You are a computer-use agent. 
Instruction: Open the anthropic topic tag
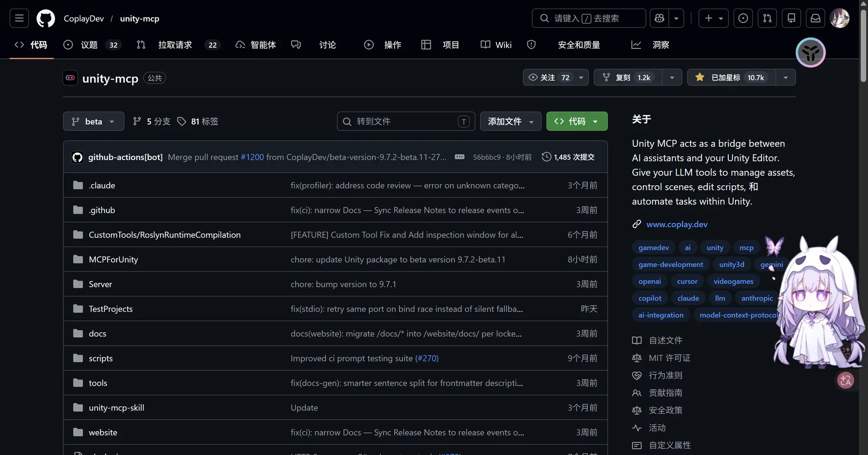(757, 298)
